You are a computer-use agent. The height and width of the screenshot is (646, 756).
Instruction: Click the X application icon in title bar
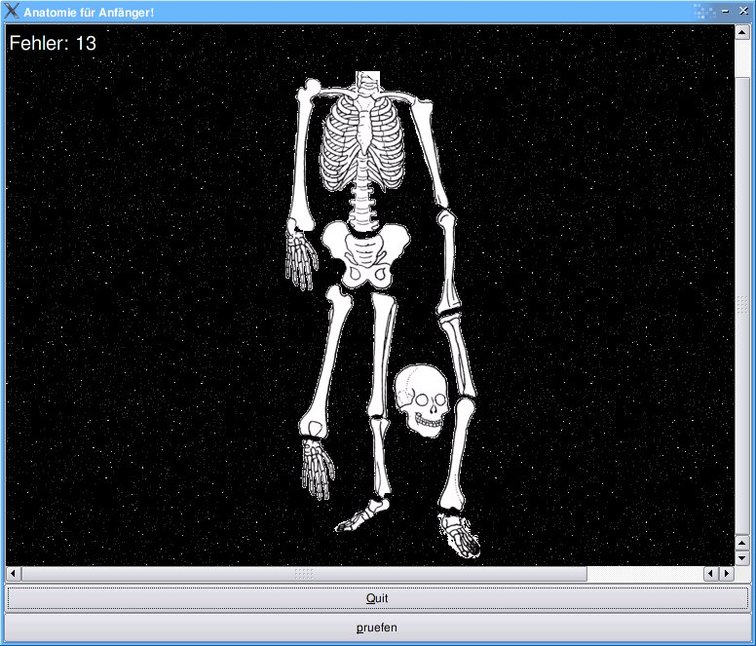click(12, 12)
